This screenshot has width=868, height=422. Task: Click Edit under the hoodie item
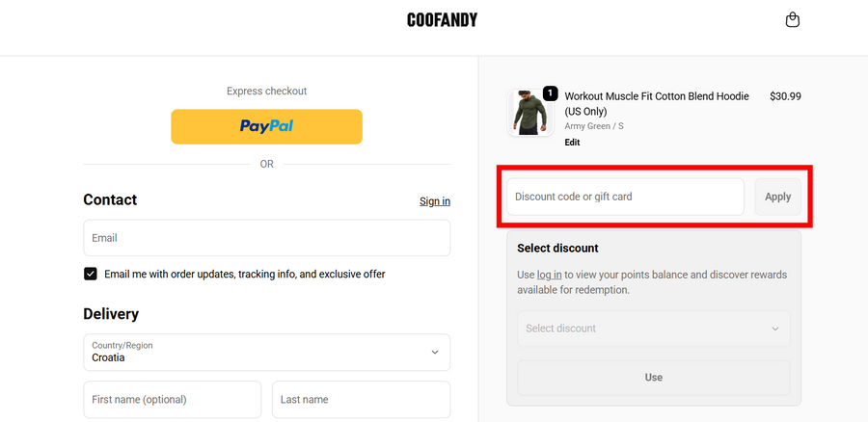[x=572, y=143]
